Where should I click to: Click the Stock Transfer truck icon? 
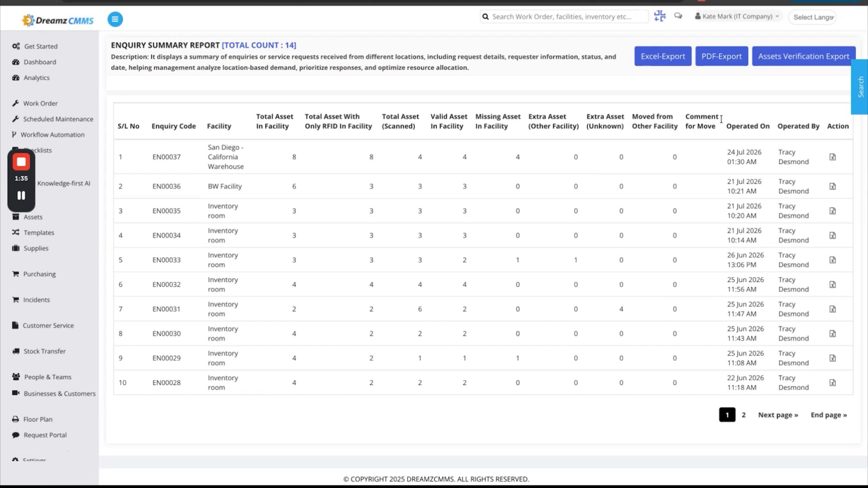click(16, 351)
